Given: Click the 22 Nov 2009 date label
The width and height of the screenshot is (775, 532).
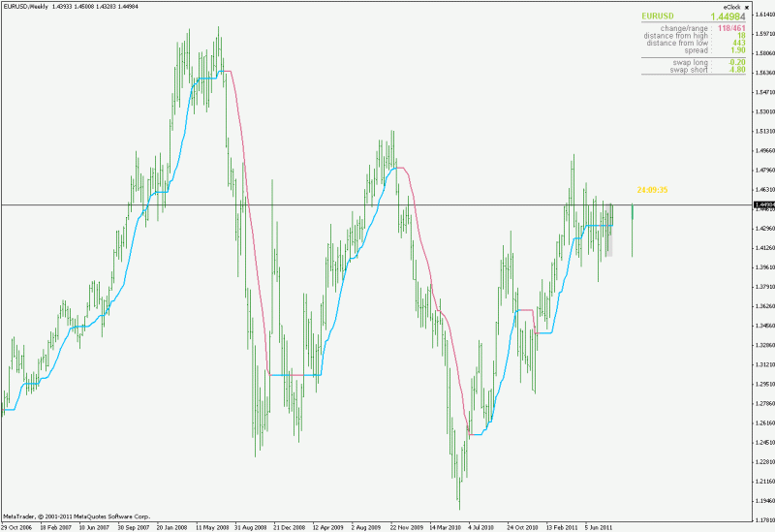Looking at the screenshot, I should [x=407, y=527].
